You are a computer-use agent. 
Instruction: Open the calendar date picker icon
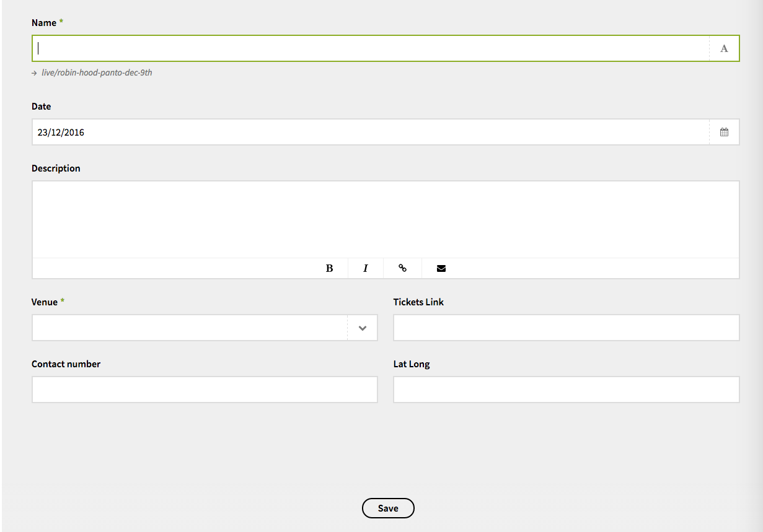click(724, 132)
